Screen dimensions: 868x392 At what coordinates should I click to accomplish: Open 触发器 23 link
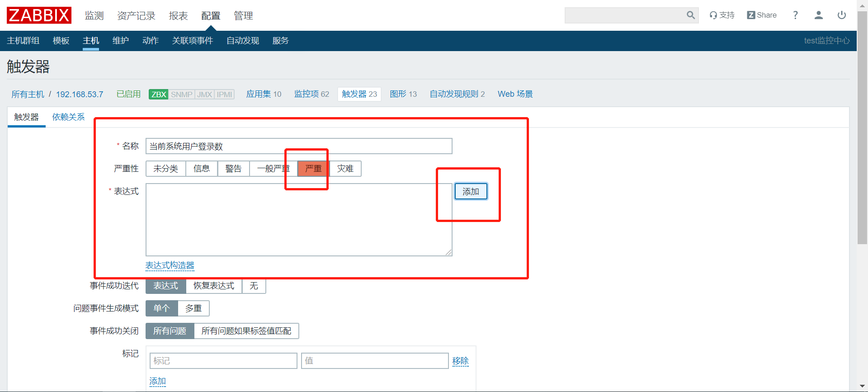[359, 94]
